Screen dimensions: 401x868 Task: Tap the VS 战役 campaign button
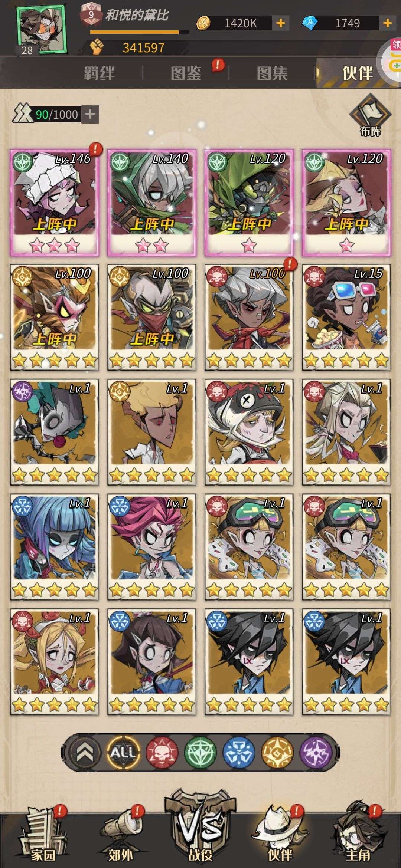click(x=200, y=827)
